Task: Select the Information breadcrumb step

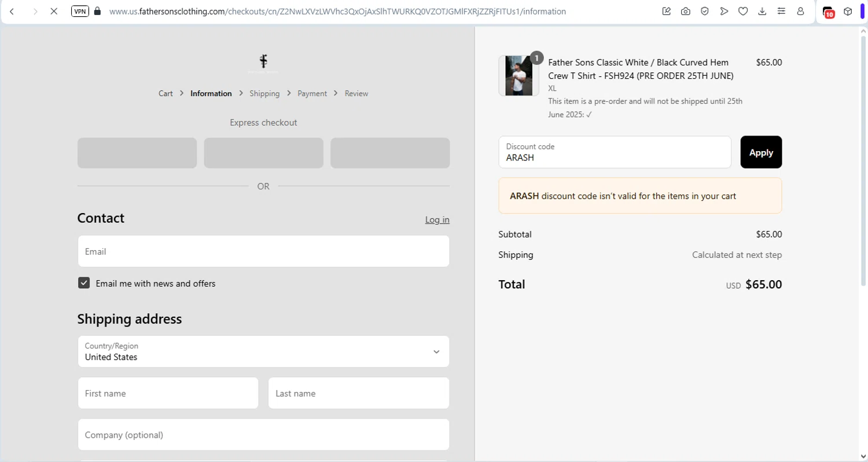Action: (211, 93)
